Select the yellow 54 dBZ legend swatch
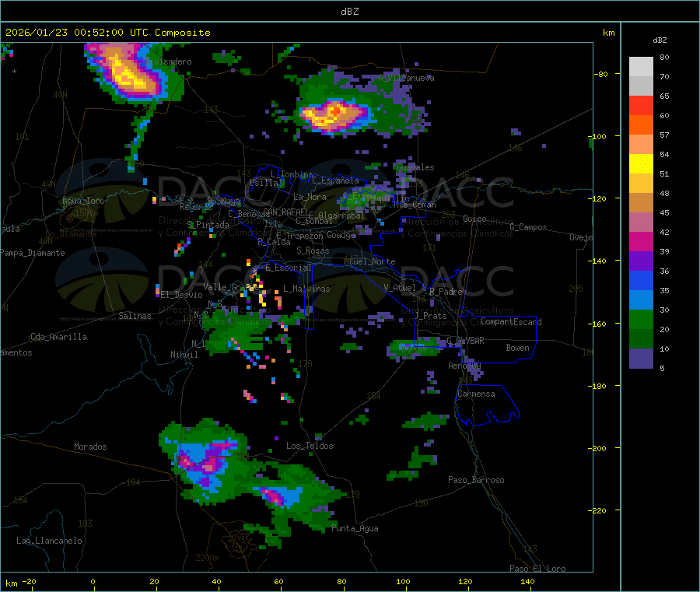700x592 pixels. point(641,164)
